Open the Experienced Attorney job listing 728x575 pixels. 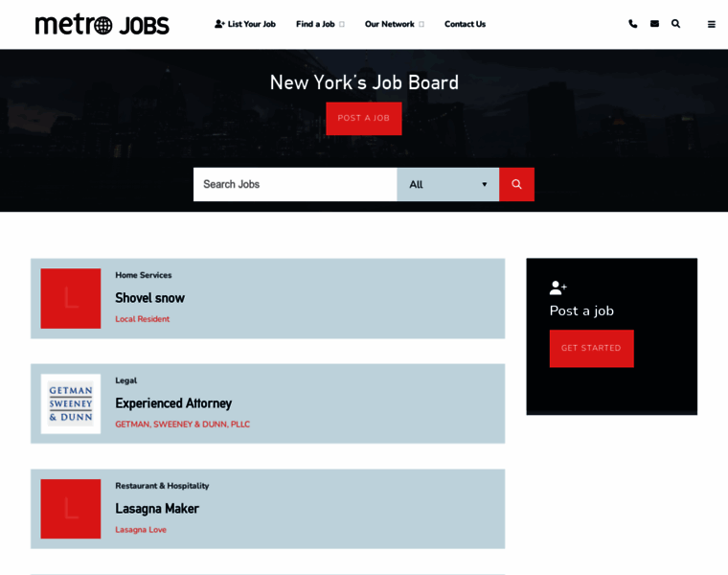(x=173, y=403)
